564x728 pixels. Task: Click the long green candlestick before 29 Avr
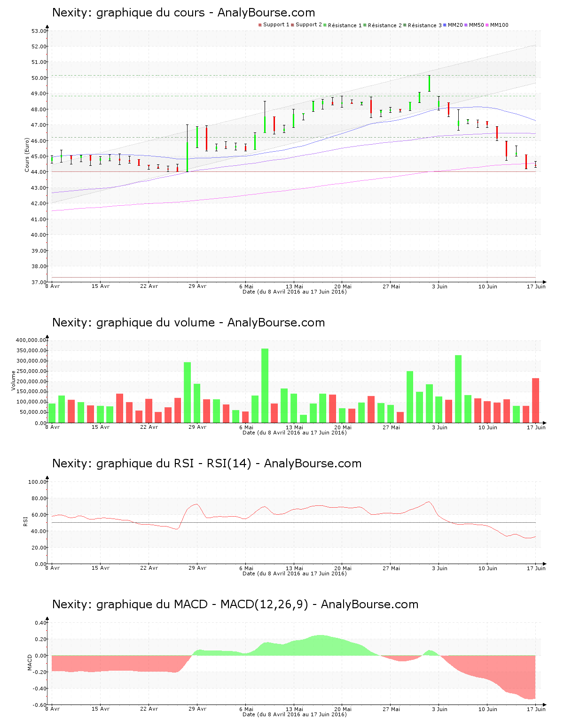pos(187,148)
